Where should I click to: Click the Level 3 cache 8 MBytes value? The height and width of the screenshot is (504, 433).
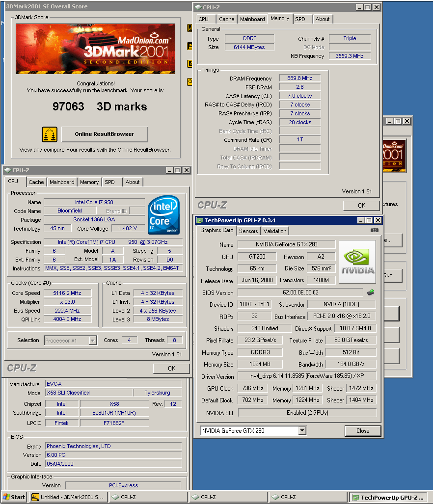158,319
